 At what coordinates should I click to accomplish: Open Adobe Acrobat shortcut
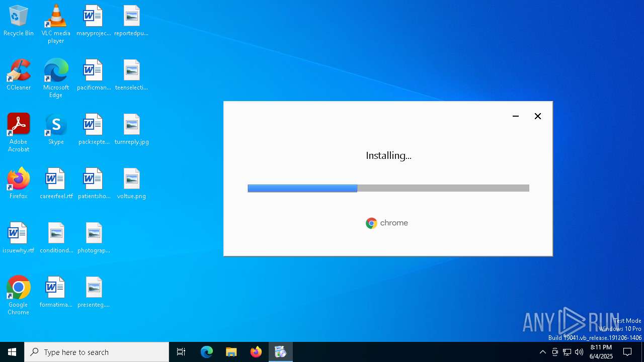pos(19,133)
